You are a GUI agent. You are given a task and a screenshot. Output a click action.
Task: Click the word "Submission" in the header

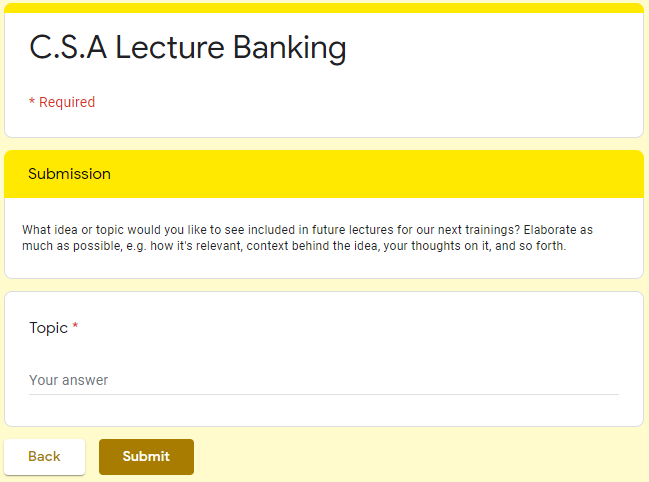point(69,174)
